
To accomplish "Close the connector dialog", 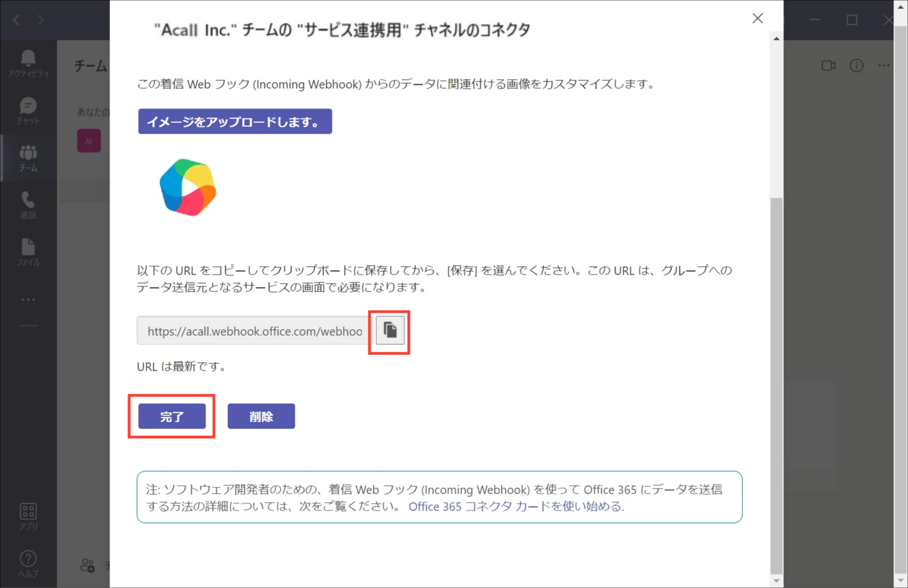I will [758, 19].
